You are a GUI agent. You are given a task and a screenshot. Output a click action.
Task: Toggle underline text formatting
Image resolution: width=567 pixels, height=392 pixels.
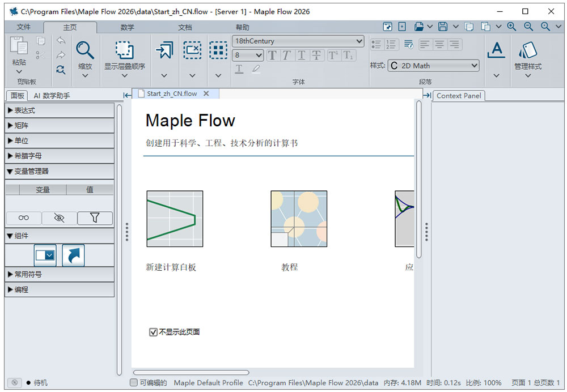tap(301, 56)
